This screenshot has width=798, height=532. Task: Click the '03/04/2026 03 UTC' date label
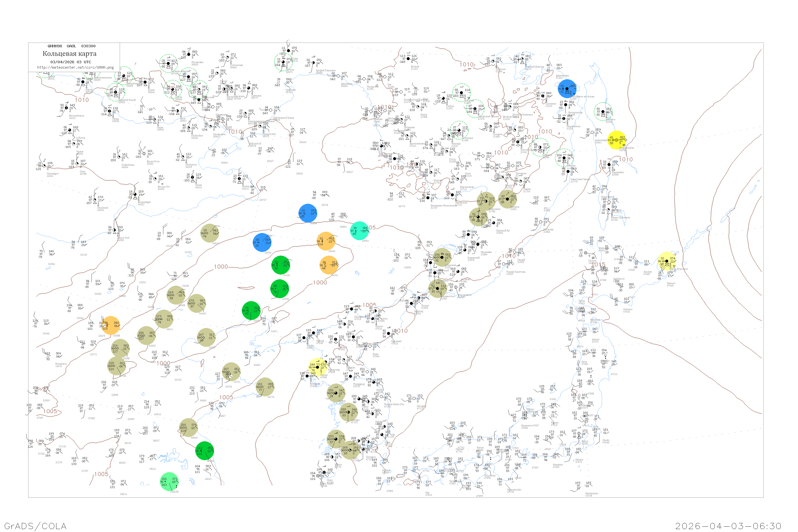70,62
